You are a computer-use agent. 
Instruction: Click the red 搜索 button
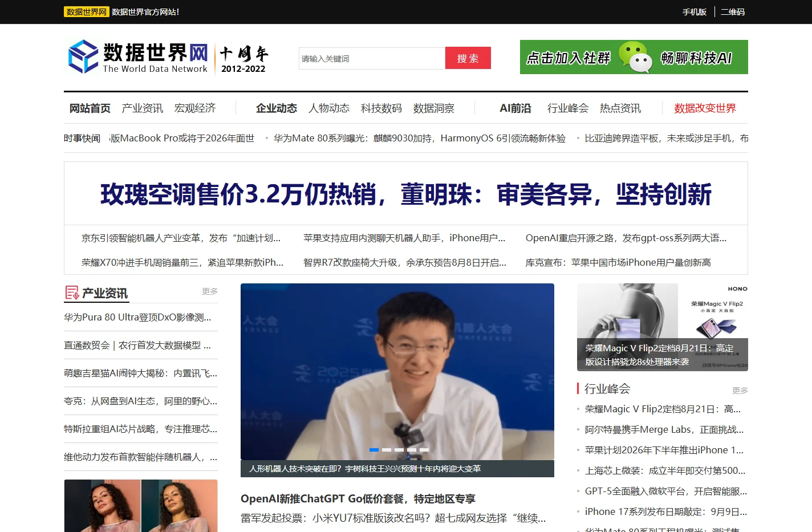[x=468, y=58]
